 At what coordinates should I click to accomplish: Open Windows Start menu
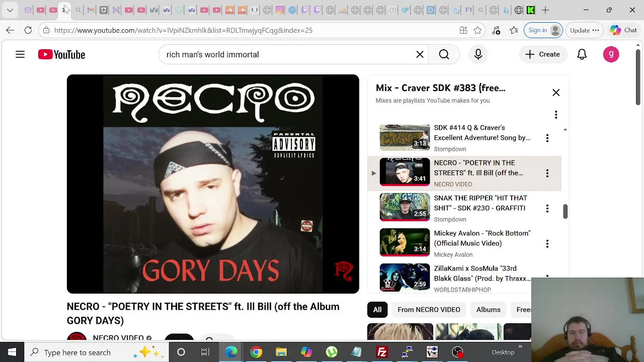point(12,352)
